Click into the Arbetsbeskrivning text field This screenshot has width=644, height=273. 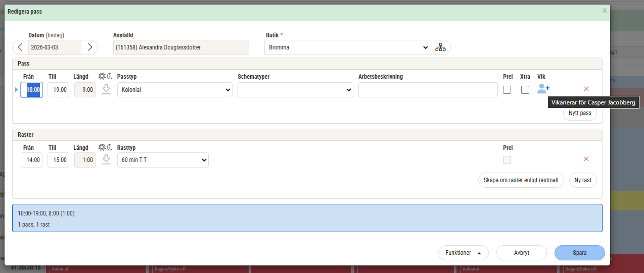[x=428, y=90]
